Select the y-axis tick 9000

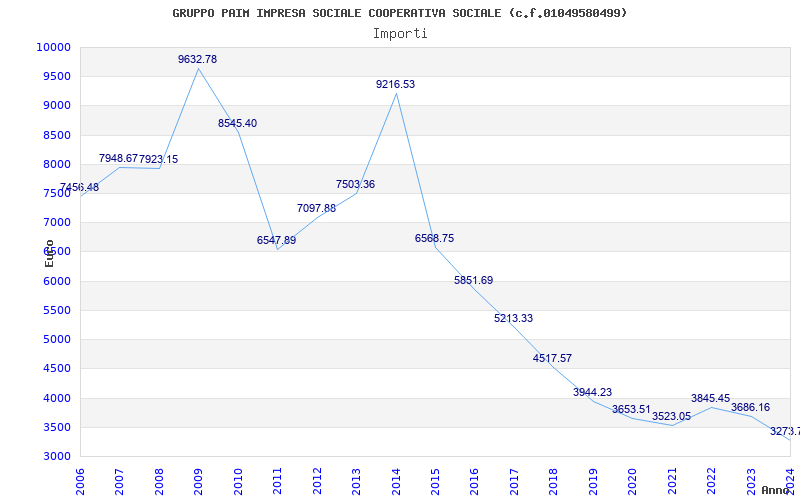[56, 106]
